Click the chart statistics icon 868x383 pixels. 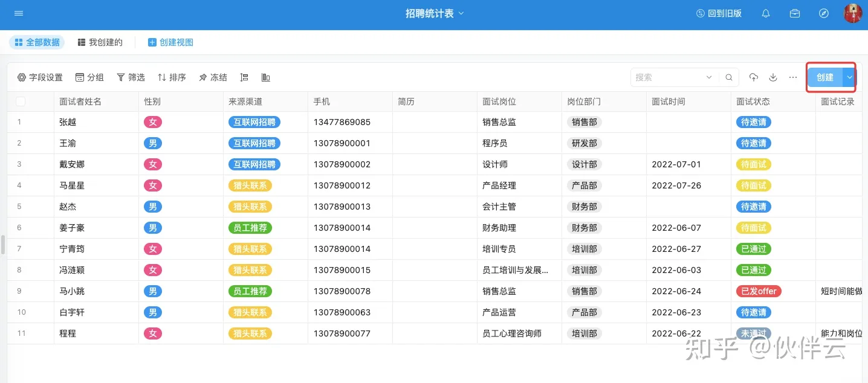pyautogui.click(x=265, y=77)
